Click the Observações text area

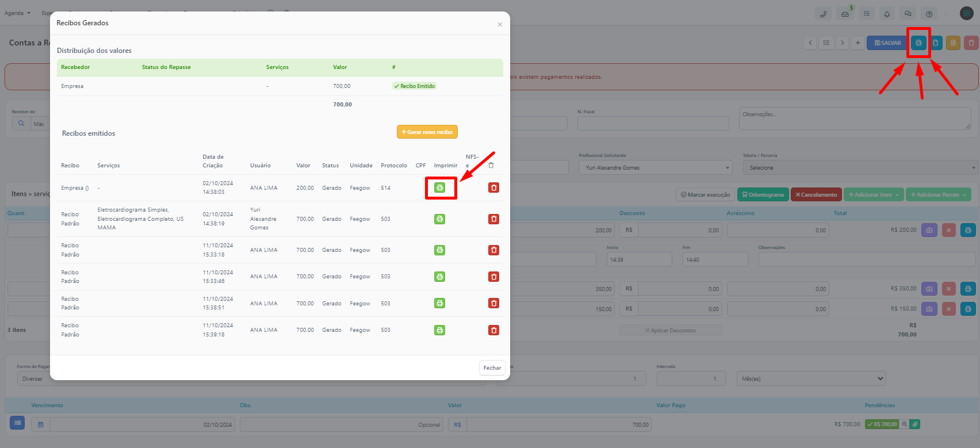855,118
